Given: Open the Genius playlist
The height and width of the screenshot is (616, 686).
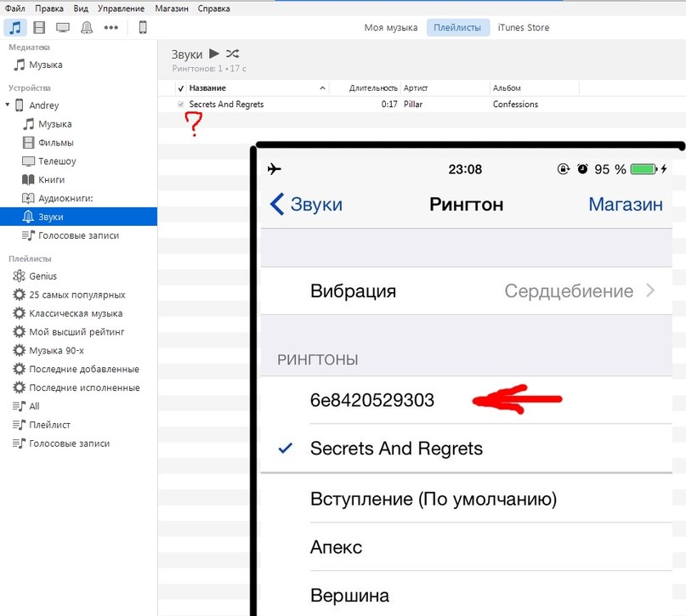Looking at the screenshot, I should coord(43,276).
